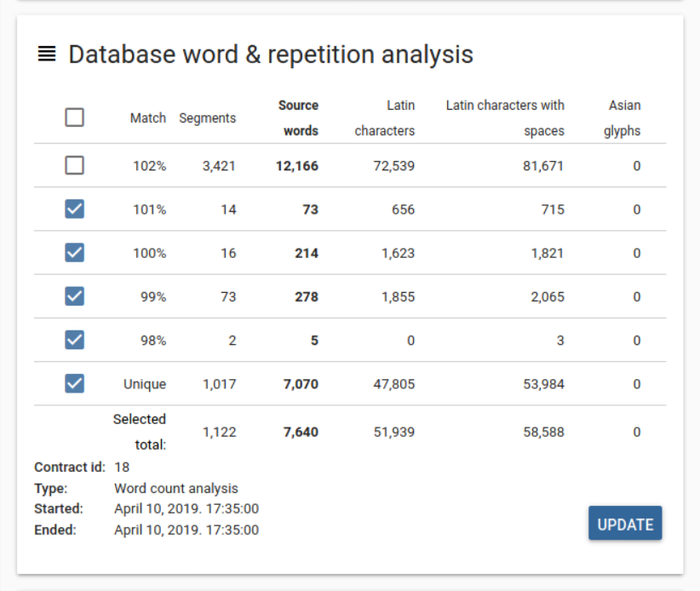Screen dimensions: 700x591
Task: Click the Started date April 10, 2019
Action: (186, 509)
